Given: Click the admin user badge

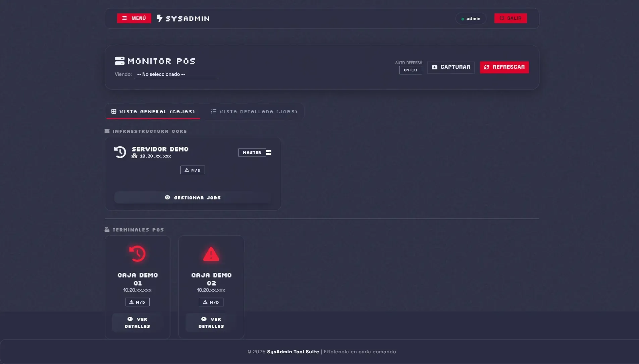Looking at the screenshot, I should (x=471, y=18).
